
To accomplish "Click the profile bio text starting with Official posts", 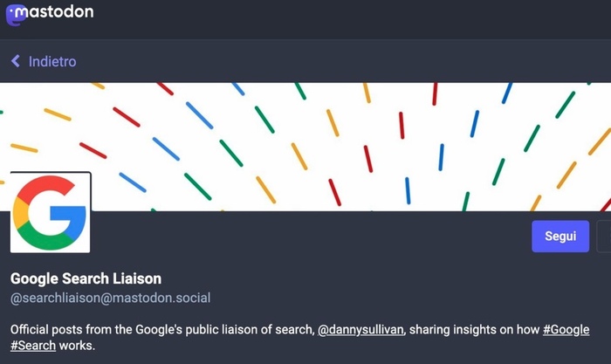I will coord(299,337).
